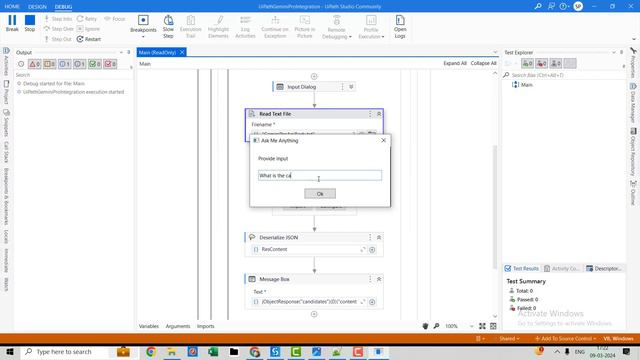Collapse the Read Text File activity

click(x=379, y=114)
